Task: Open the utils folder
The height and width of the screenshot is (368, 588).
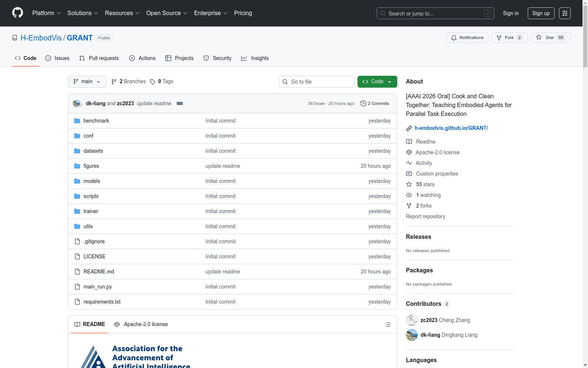Action: click(88, 226)
